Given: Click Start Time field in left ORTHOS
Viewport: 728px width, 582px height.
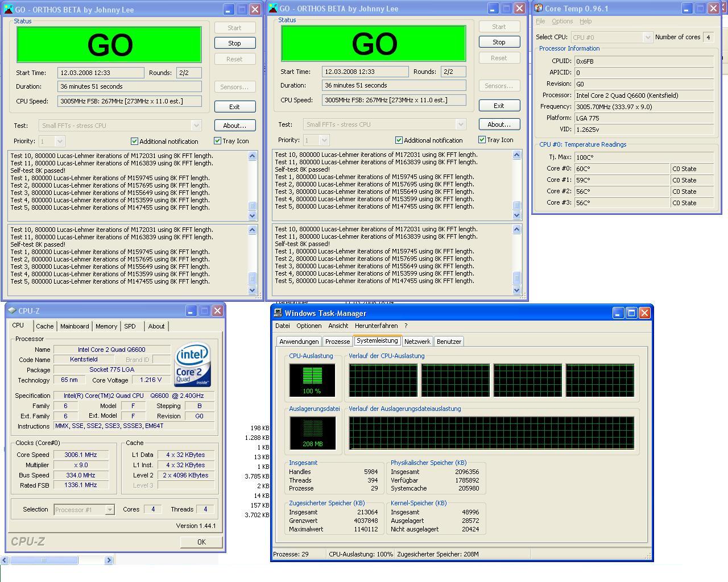Looking at the screenshot, I should tap(101, 73).
